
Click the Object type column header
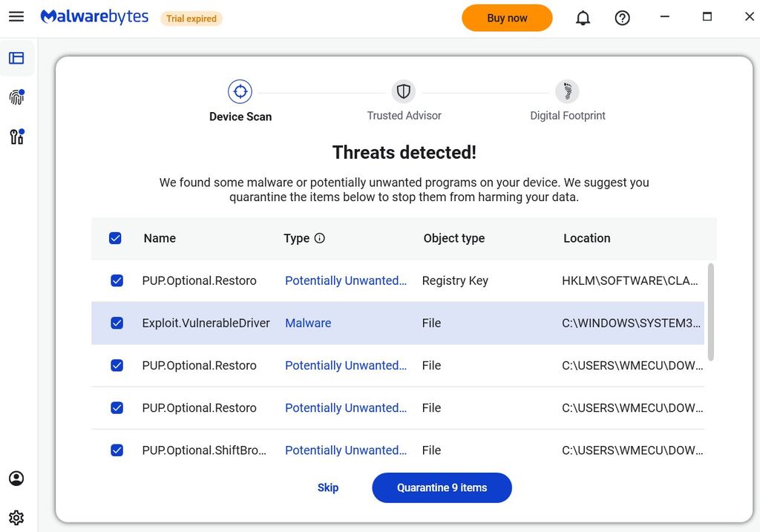pyautogui.click(x=453, y=238)
